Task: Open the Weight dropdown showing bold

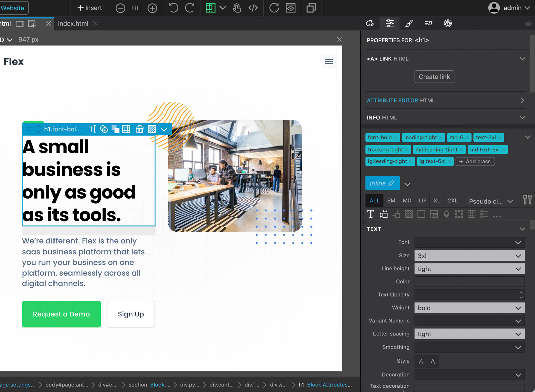Action: point(469,308)
